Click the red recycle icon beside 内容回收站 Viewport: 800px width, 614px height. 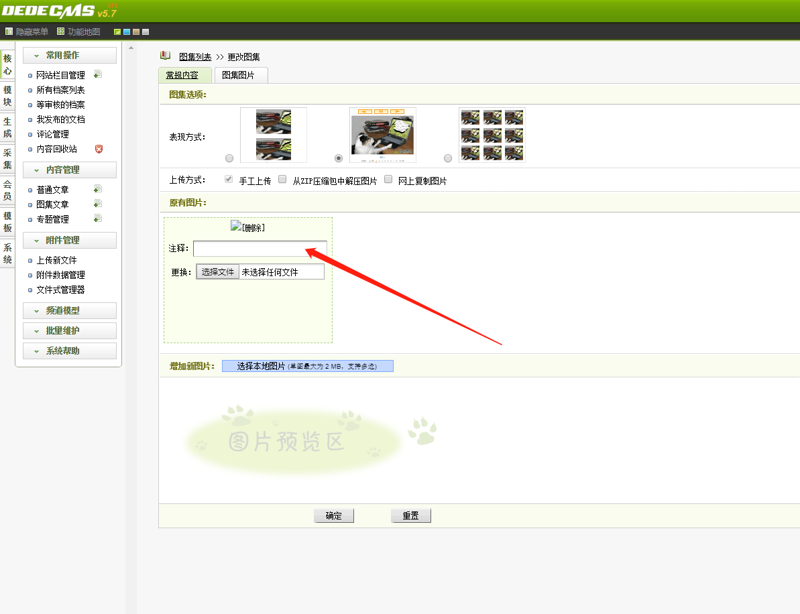click(x=99, y=149)
